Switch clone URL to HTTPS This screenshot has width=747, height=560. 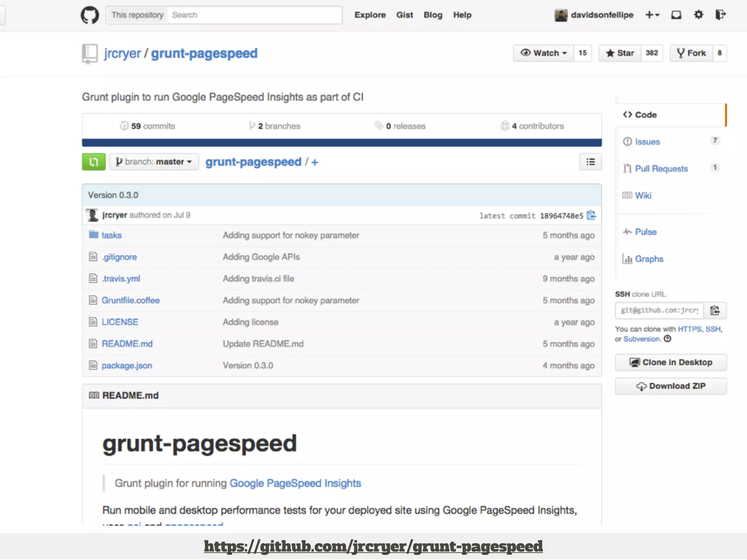(x=689, y=329)
